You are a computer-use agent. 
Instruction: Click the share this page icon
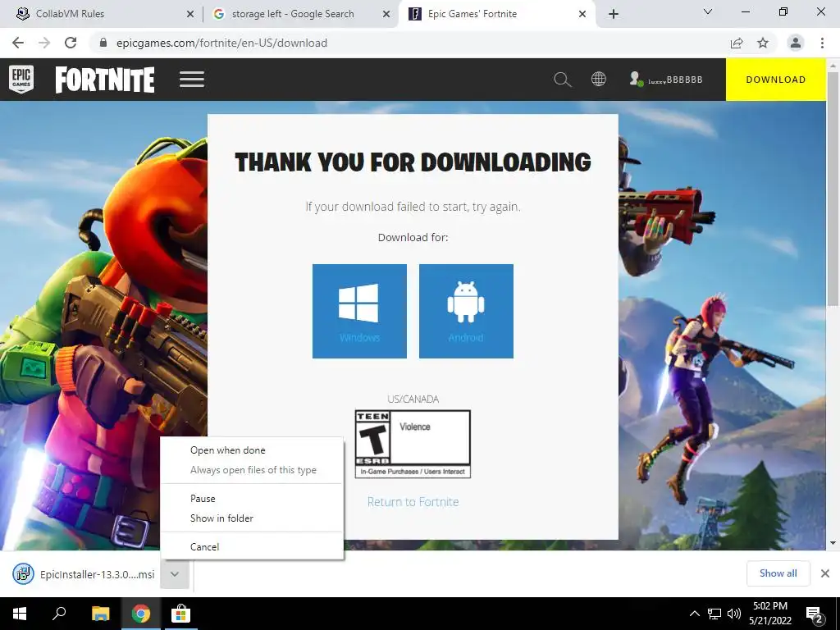pyautogui.click(x=737, y=43)
